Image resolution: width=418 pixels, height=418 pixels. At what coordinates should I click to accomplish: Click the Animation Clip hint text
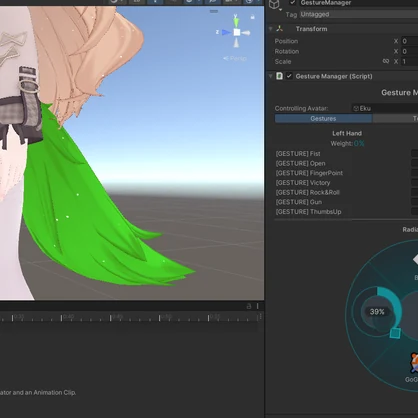click(x=38, y=393)
